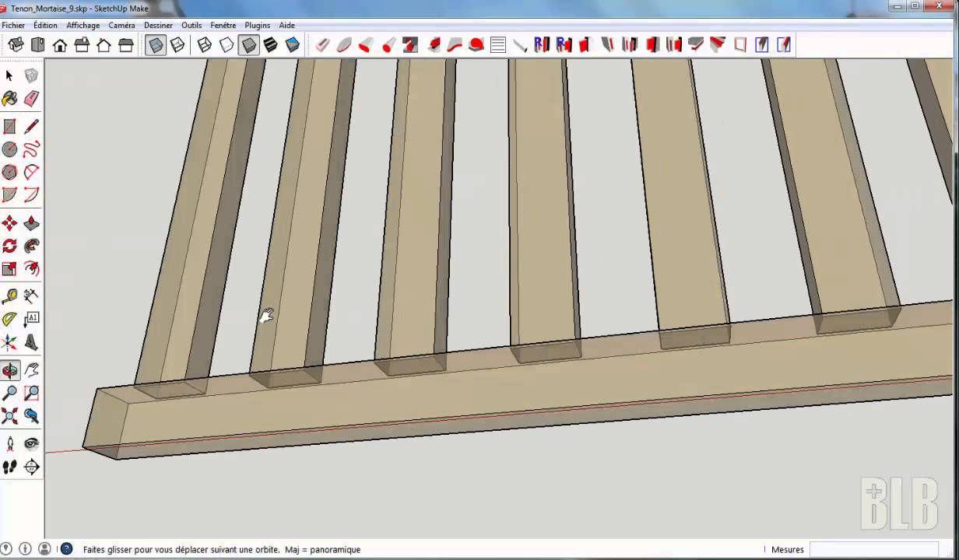Select the Scale tool
959x560 pixels.
(9, 269)
